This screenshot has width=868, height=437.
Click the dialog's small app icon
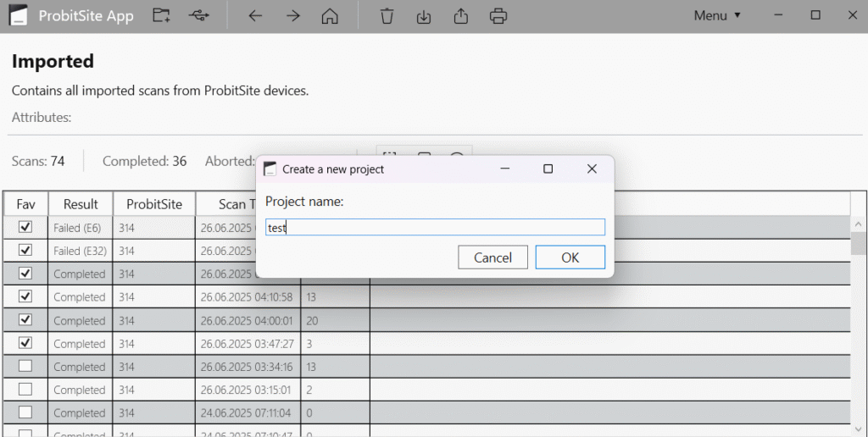click(270, 169)
